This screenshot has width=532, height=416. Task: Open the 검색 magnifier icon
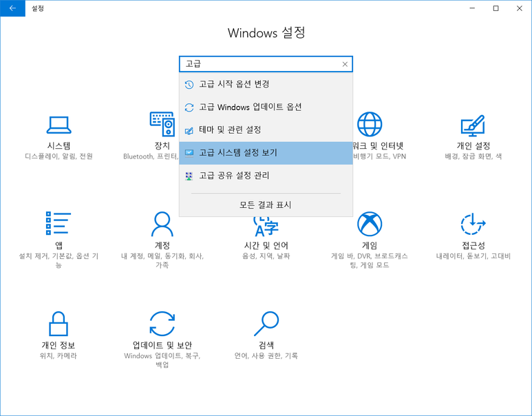click(x=266, y=324)
